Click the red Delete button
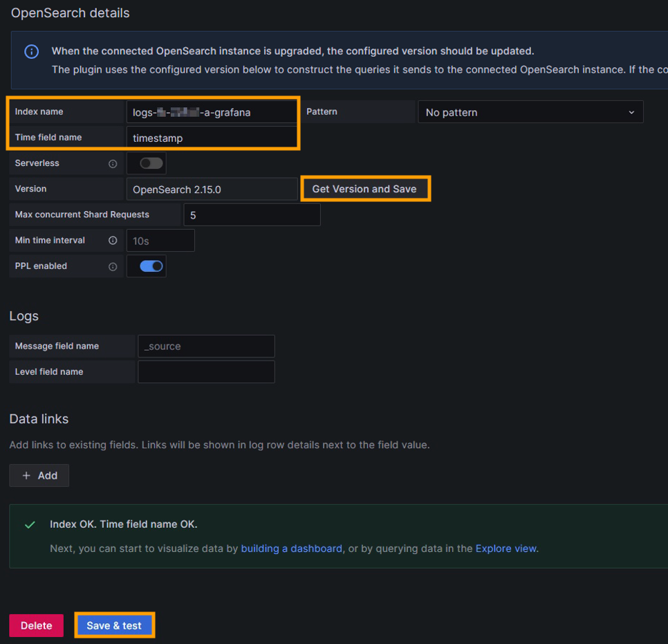This screenshot has height=644, width=668. [36, 625]
